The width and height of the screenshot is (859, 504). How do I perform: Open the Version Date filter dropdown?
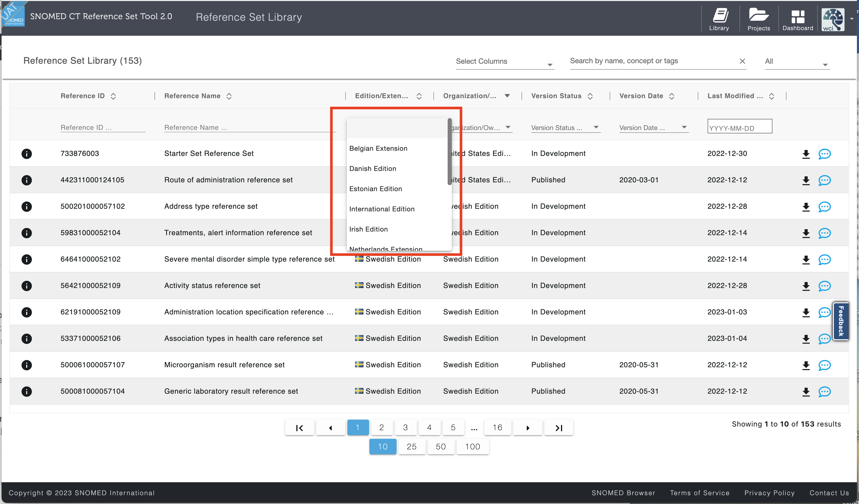click(x=653, y=128)
